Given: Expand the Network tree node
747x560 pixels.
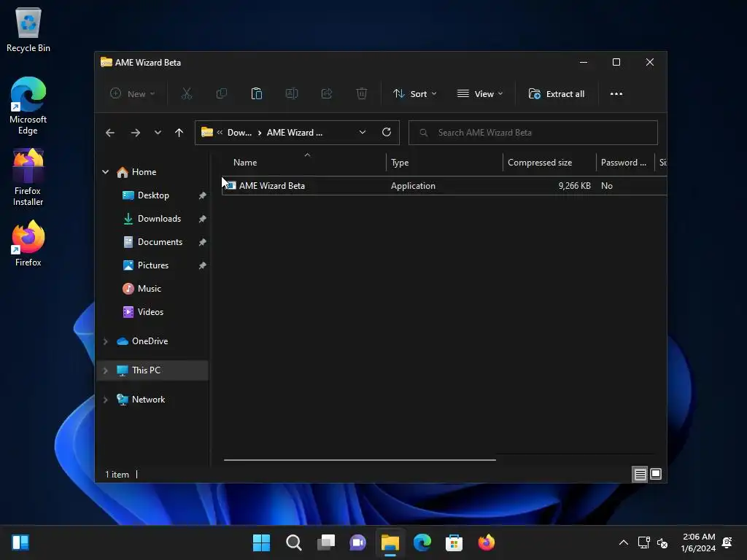Looking at the screenshot, I should 105,400.
